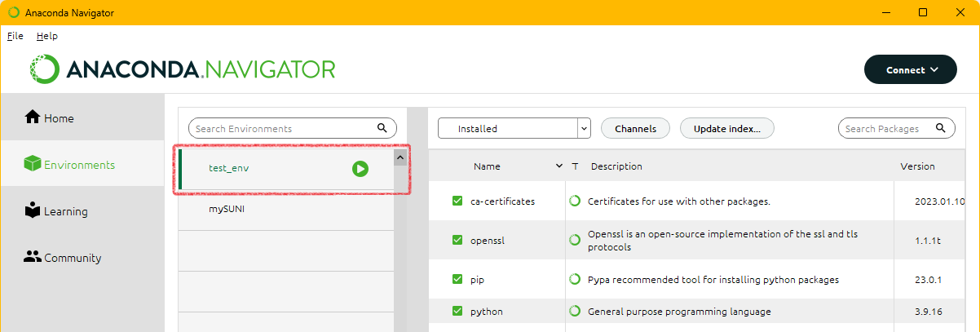
Task: Click the magnifier in Search Packages
Action: click(940, 128)
